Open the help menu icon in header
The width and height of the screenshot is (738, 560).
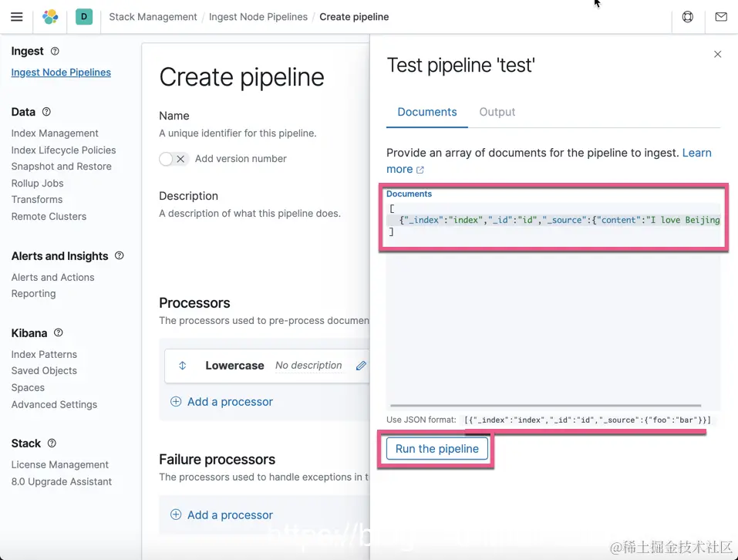688,16
